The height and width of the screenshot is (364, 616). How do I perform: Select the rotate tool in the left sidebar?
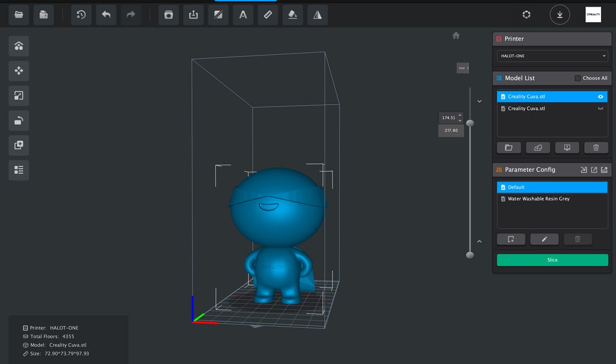[19, 120]
